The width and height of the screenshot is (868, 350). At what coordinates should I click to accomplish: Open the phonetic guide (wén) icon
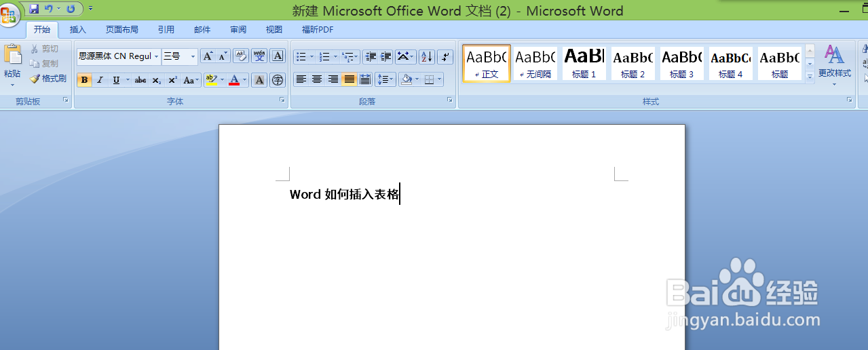click(259, 56)
